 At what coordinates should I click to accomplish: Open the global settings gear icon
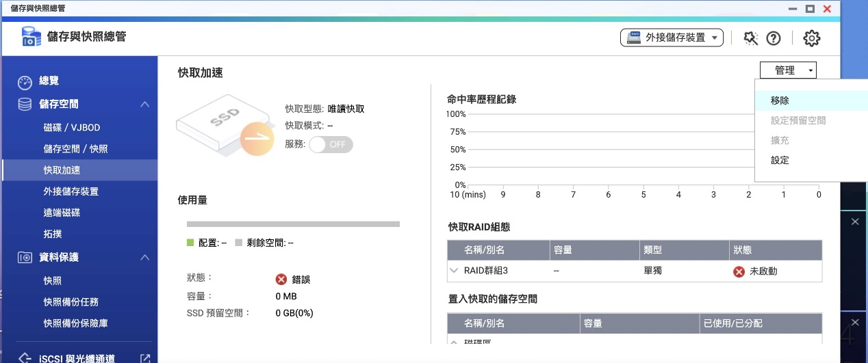(x=811, y=38)
